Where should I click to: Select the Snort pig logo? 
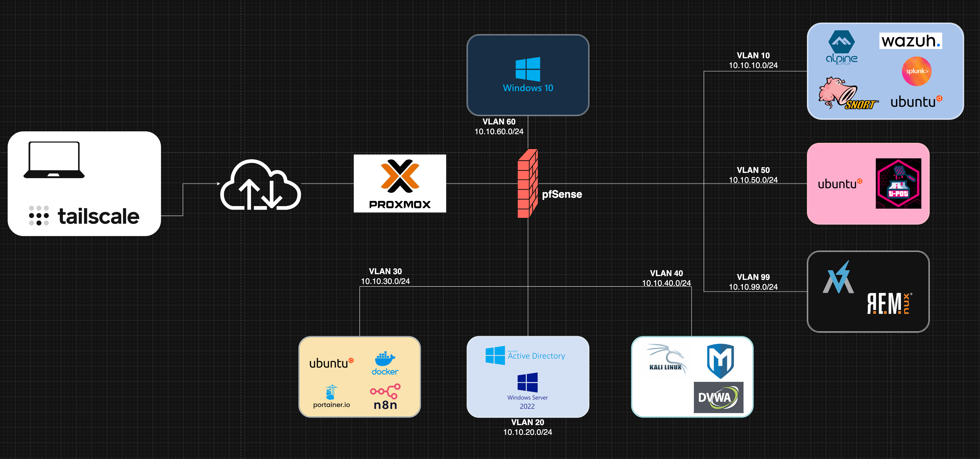click(848, 93)
